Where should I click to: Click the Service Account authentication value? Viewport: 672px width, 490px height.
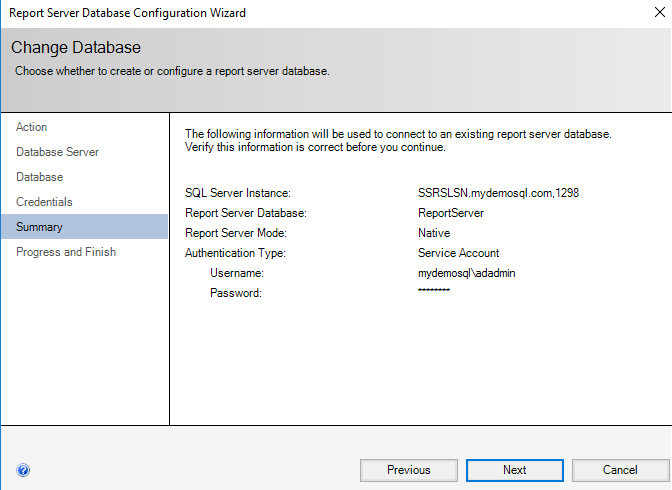coord(458,253)
